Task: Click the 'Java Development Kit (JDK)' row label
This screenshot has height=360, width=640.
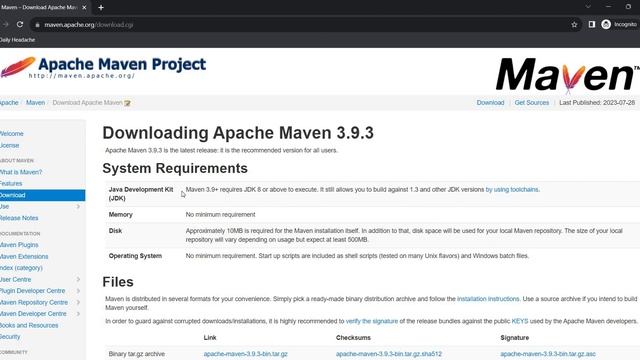Action: 141,194
